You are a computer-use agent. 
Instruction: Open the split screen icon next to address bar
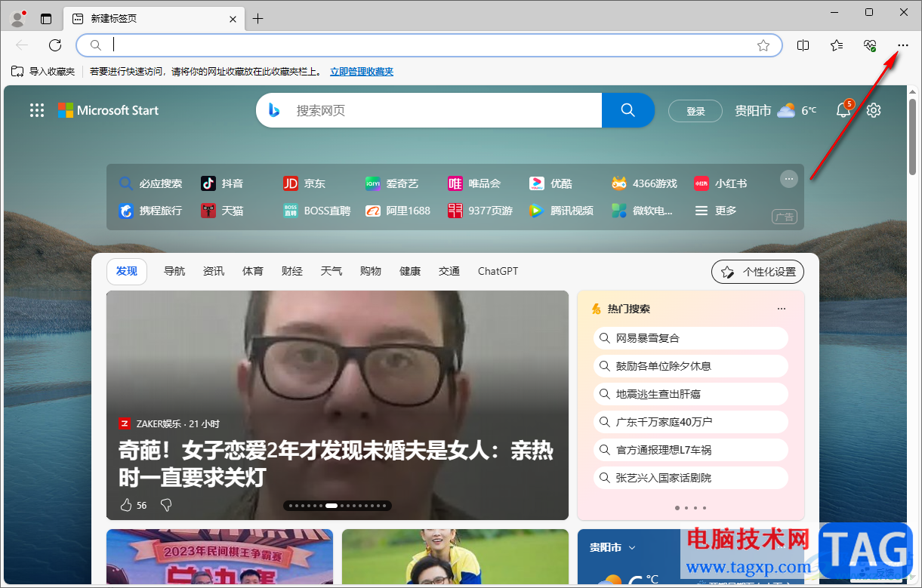803,45
